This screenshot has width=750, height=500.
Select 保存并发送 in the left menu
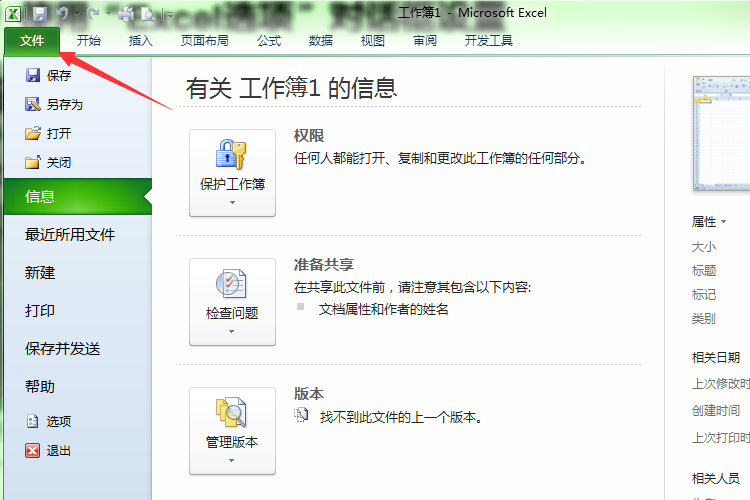[x=63, y=349]
